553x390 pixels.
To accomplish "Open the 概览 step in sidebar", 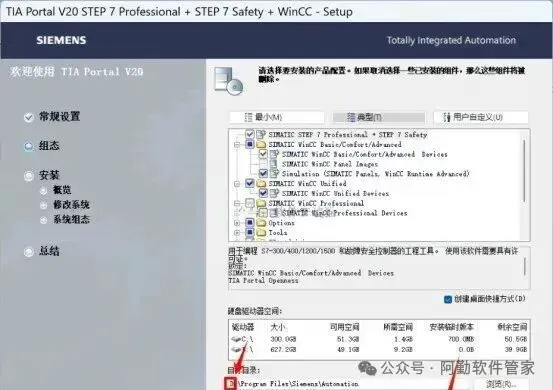I will 62,190.
